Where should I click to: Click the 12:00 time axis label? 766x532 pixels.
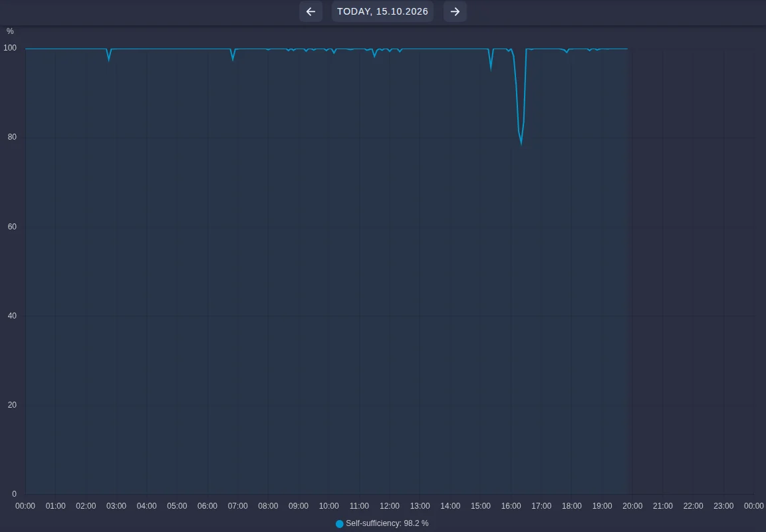click(390, 506)
